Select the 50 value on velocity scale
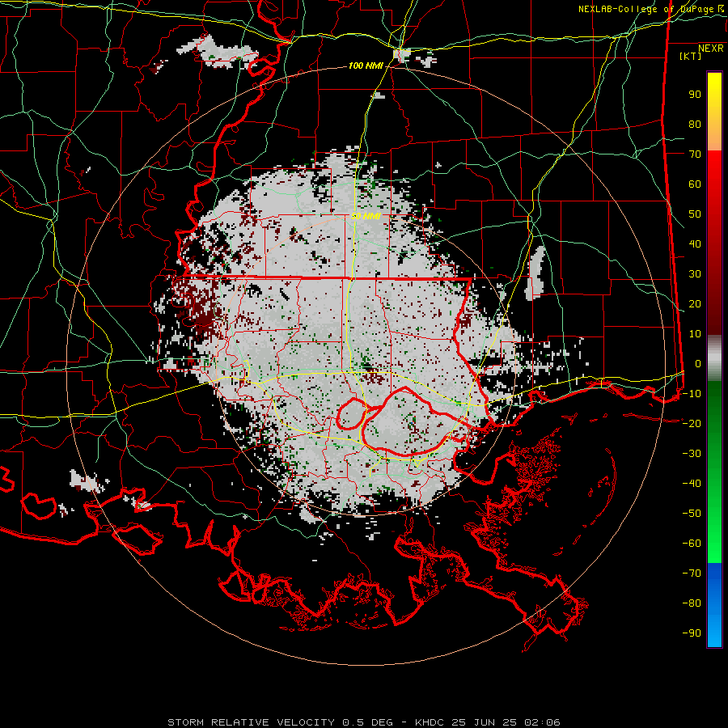728x728 pixels. 695,214
